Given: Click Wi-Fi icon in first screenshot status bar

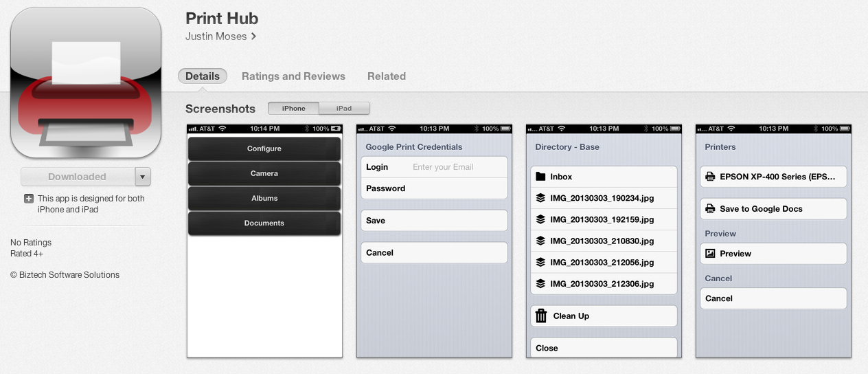Looking at the screenshot, I should click(222, 129).
